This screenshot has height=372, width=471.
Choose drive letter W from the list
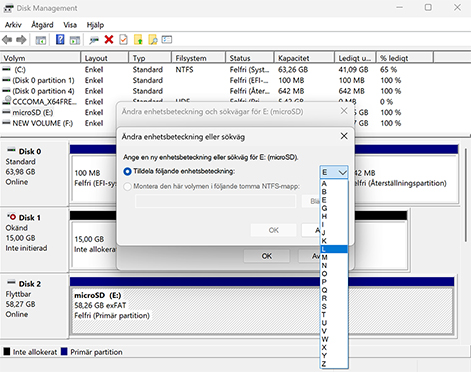[x=334, y=339]
